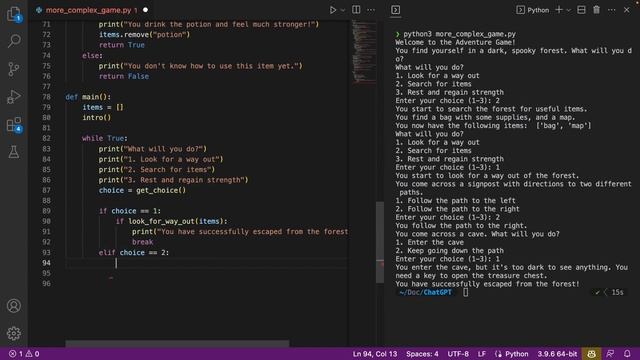Screen dimensions: 640x360
Task: Expand the new terminal launch profile dropdown
Action: [x=569, y=10]
